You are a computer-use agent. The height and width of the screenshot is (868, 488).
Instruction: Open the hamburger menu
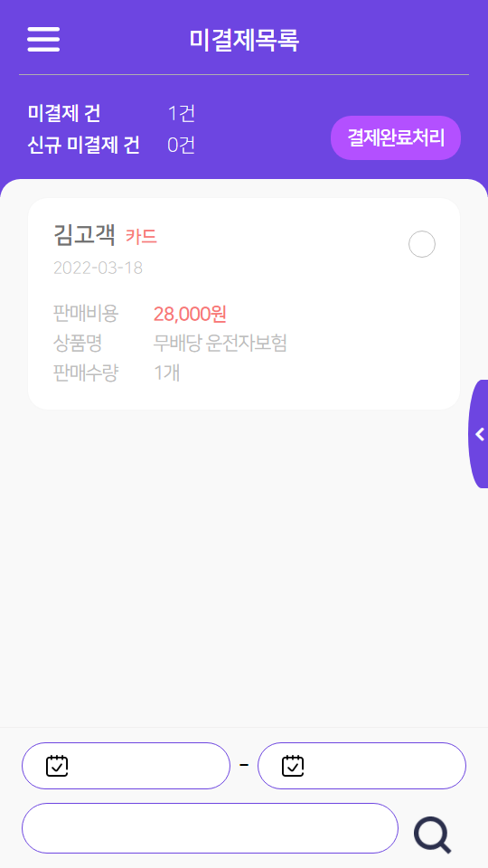(43, 39)
